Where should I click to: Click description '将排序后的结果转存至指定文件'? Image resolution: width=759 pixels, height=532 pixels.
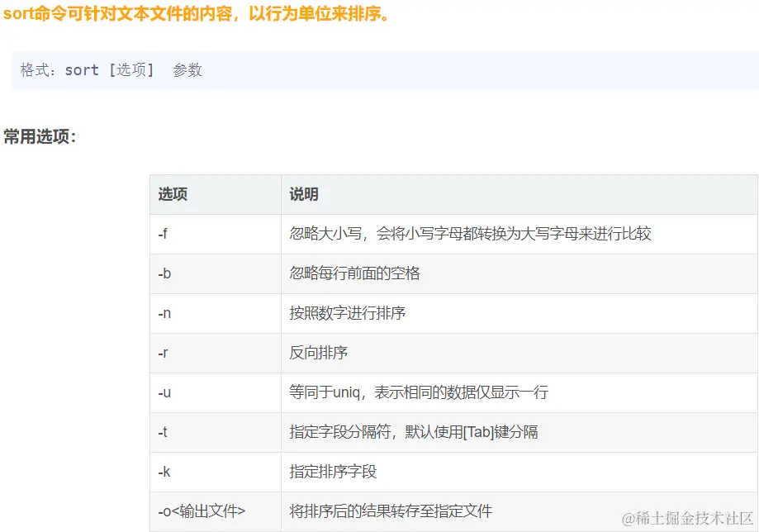[x=391, y=511]
